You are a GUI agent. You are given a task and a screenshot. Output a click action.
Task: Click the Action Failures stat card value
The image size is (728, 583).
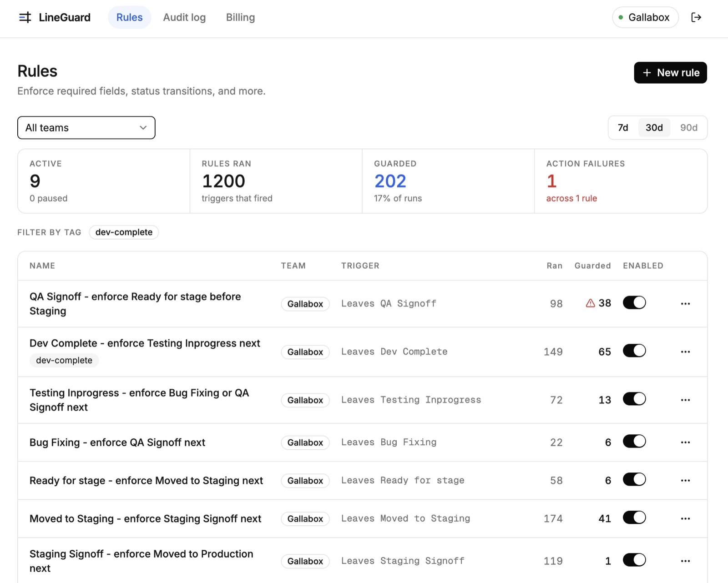point(551,181)
